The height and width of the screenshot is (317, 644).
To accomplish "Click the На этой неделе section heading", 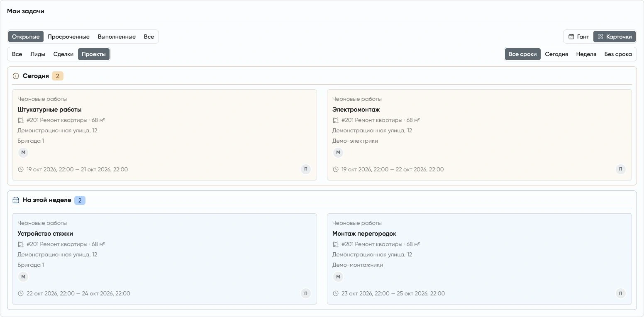I will [47, 200].
